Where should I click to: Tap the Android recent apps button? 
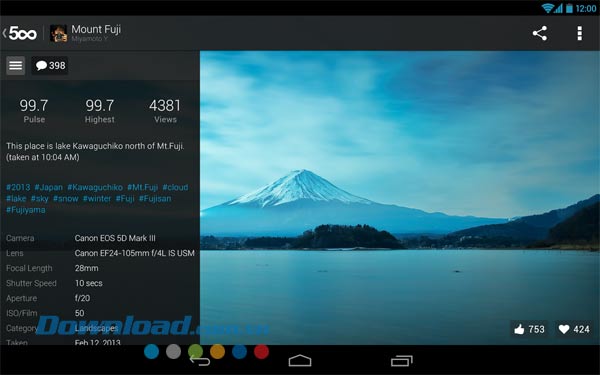point(402,360)
